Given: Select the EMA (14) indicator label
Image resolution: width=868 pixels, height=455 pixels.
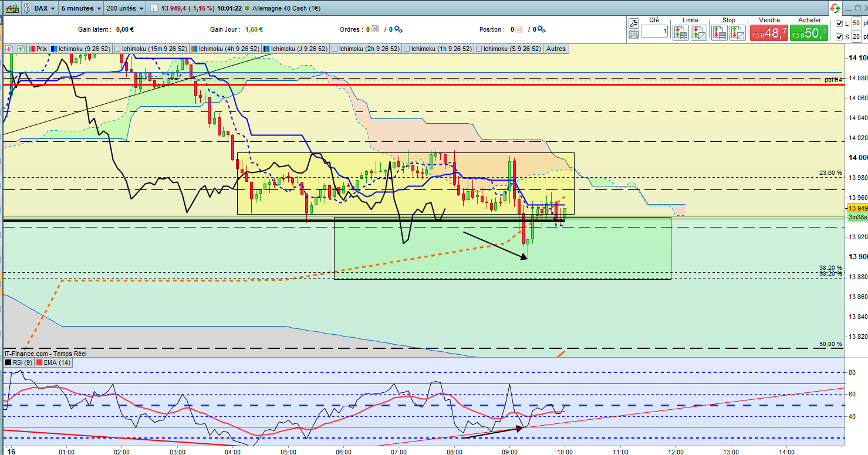Looking at the screenshot, I should 54,362.
